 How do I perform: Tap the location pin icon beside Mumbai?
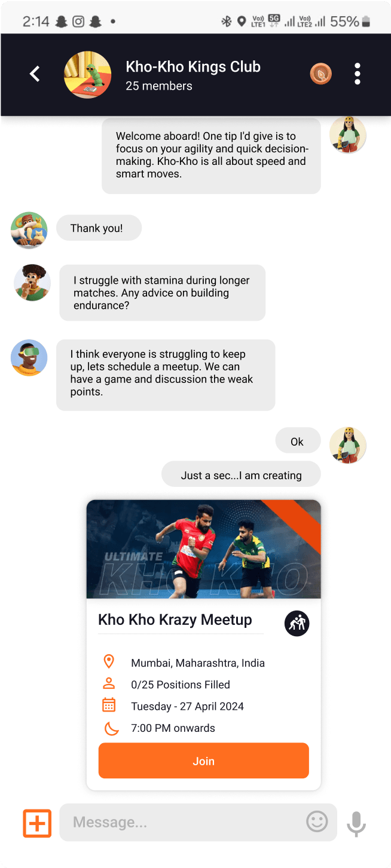pos(109,662)
